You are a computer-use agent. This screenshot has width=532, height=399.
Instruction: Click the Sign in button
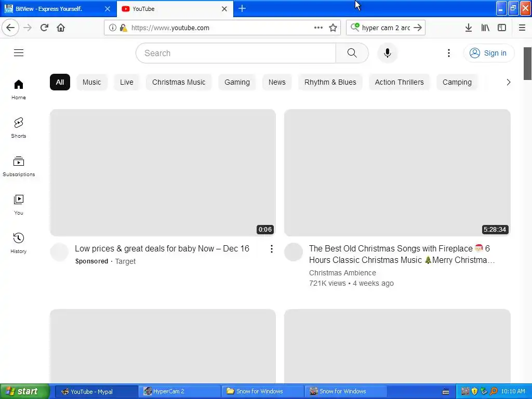coord(488,53)
